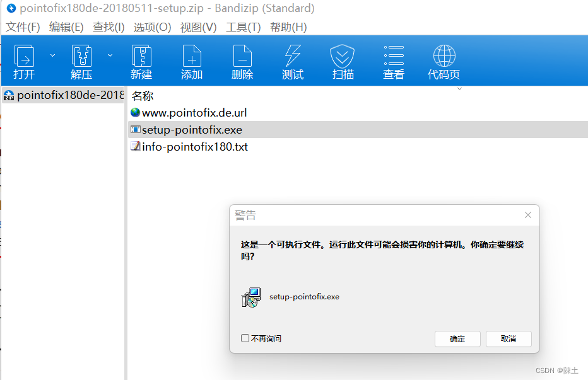This screenshot has height=380, width=588.
Task: Select setup-pointofix.exe row in file list
Action: point(358,130)
